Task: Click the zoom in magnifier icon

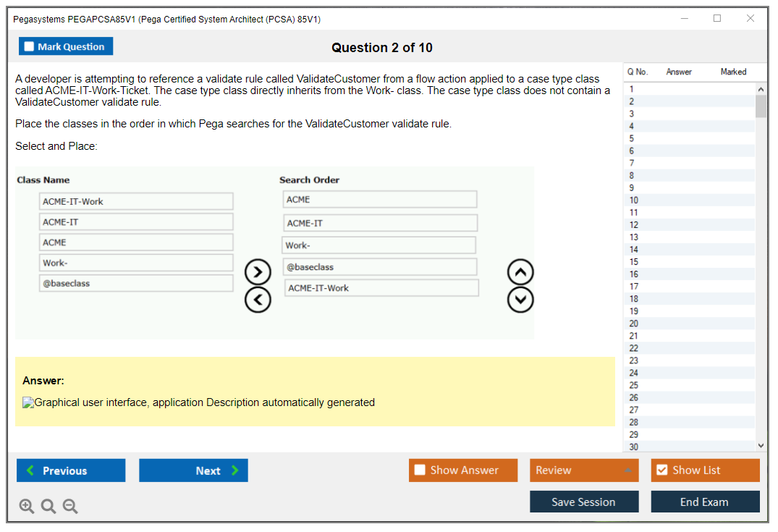Action: pos(27,507)
